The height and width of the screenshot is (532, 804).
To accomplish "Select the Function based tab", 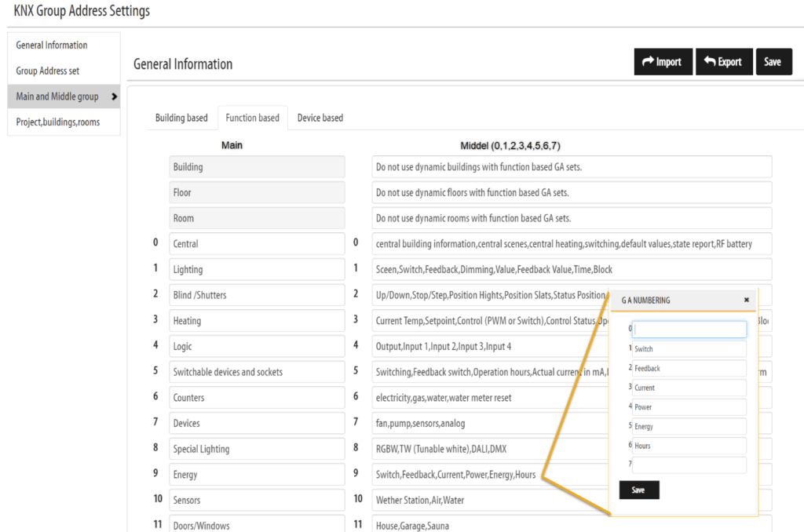I will (252, 118).
